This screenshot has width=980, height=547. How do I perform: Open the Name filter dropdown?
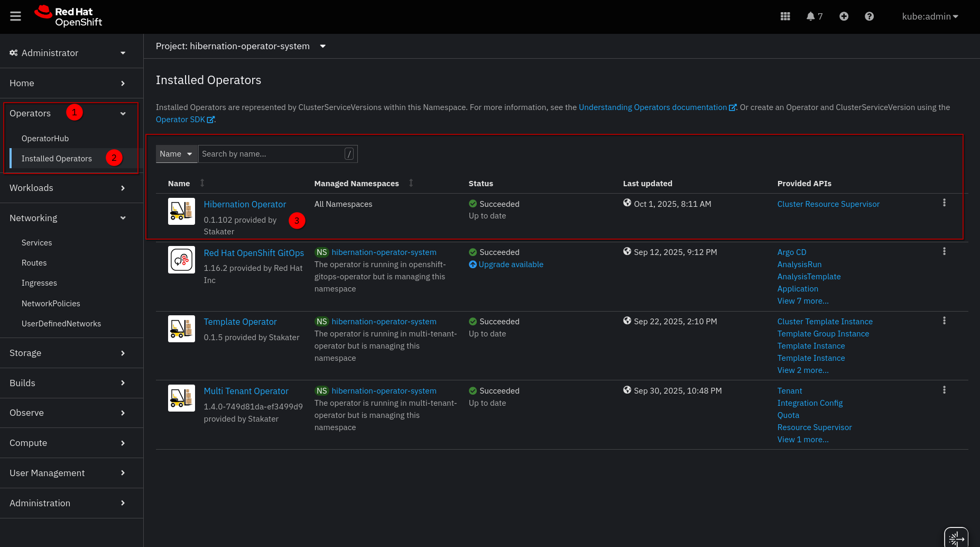click(176, 154)
